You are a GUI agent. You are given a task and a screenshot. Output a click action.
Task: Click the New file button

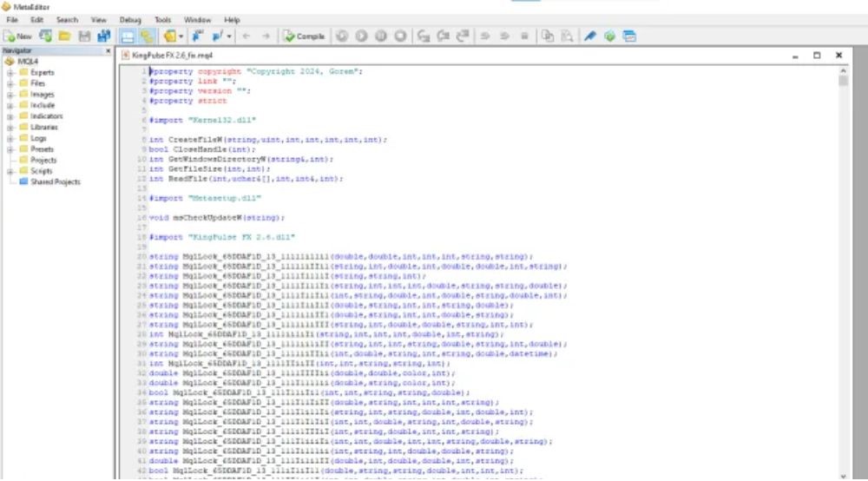(x=17, y=36)
